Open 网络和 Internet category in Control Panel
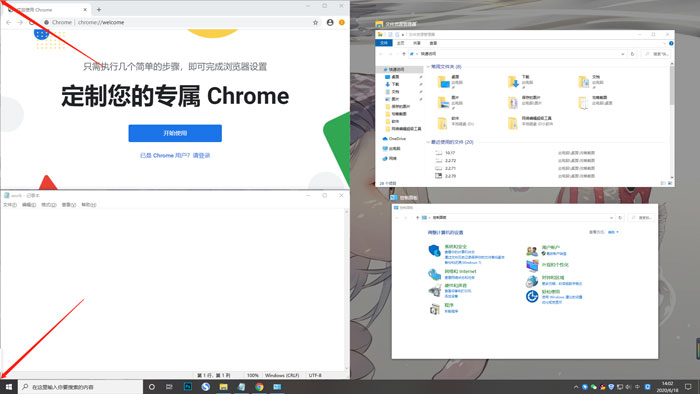 [460, 271]
